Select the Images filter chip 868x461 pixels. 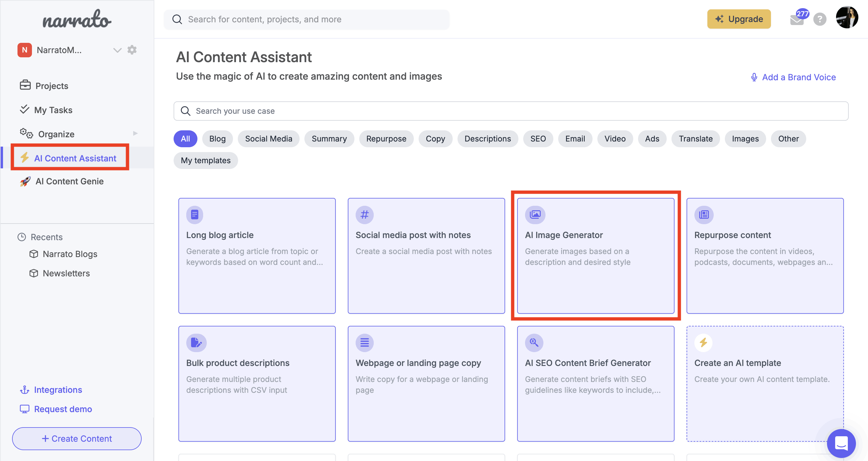click(x=745, y=138)
